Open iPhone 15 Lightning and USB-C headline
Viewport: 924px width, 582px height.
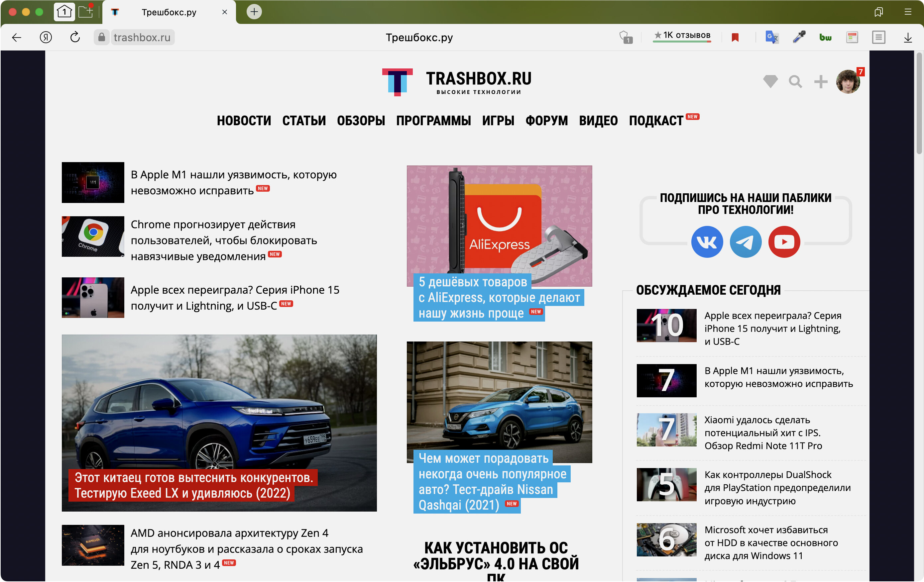[x=235, y=298]
